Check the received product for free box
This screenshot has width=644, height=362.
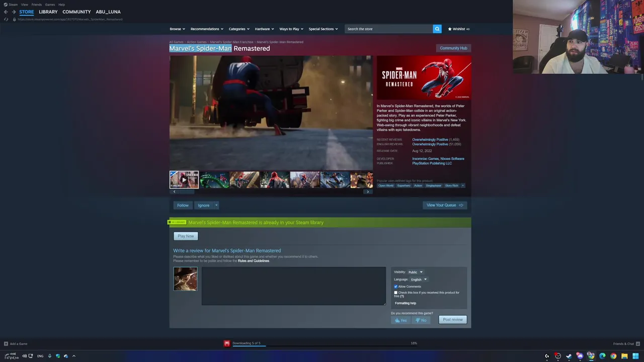[396, 293]
